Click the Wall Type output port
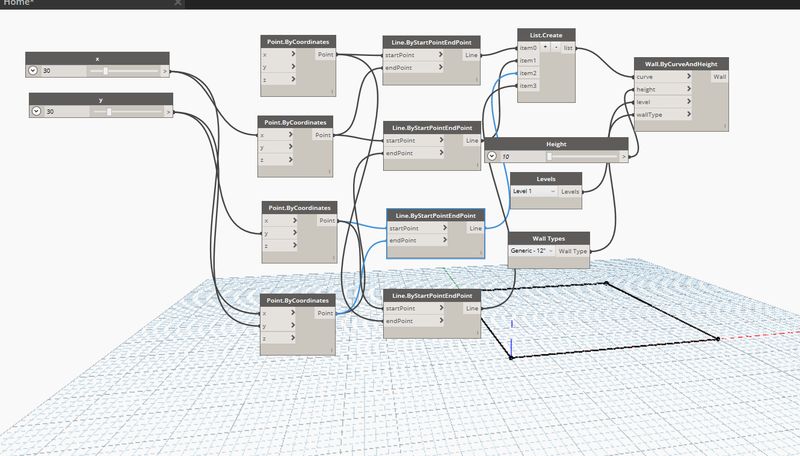This screenshot has height=456, width=800. pos(572,251)
